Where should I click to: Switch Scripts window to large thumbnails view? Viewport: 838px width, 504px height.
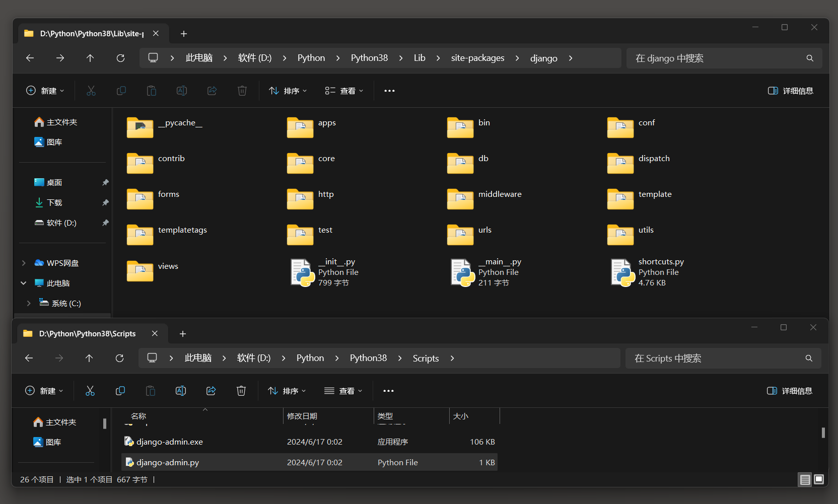coord(819,479)
